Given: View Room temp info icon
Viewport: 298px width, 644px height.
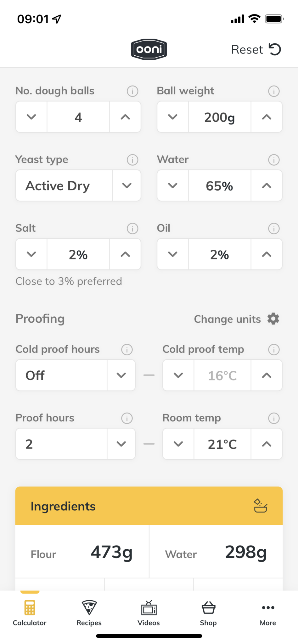Looking at the screenshot, I should click(x=274, y=418).
